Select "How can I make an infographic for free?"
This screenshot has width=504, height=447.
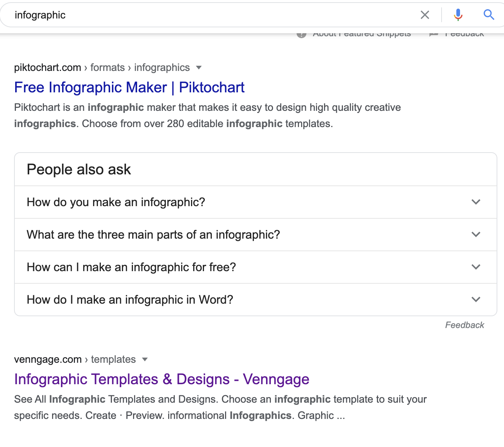pos(131,267)
